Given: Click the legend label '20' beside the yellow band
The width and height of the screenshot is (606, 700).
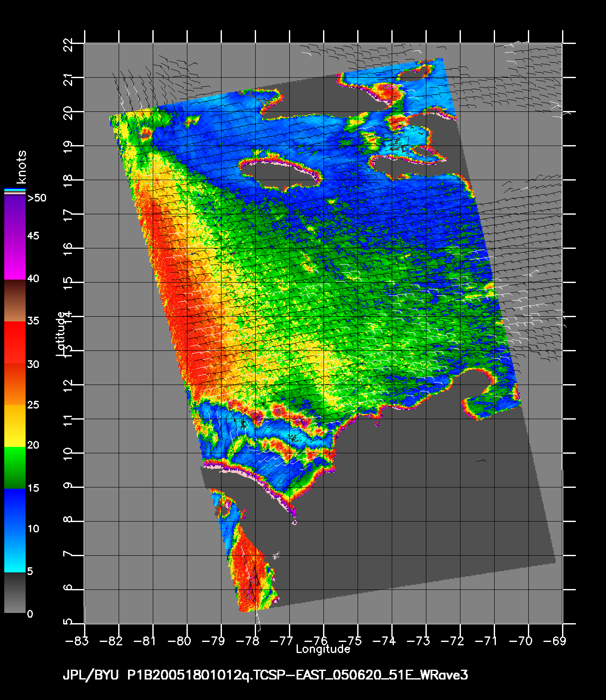Looking at the screenshot, I should coord(33,445).
